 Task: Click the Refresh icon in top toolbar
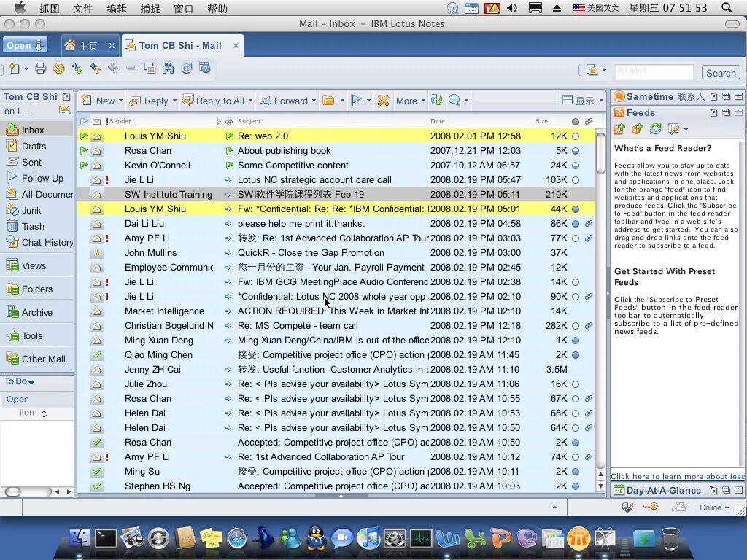click(187, 69)
